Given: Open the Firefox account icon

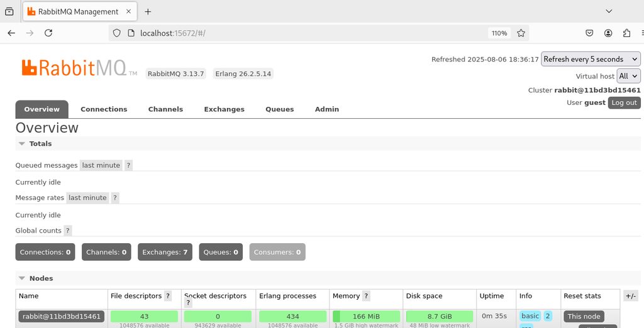Looking at the screenshot, I should tap(608, 33).
